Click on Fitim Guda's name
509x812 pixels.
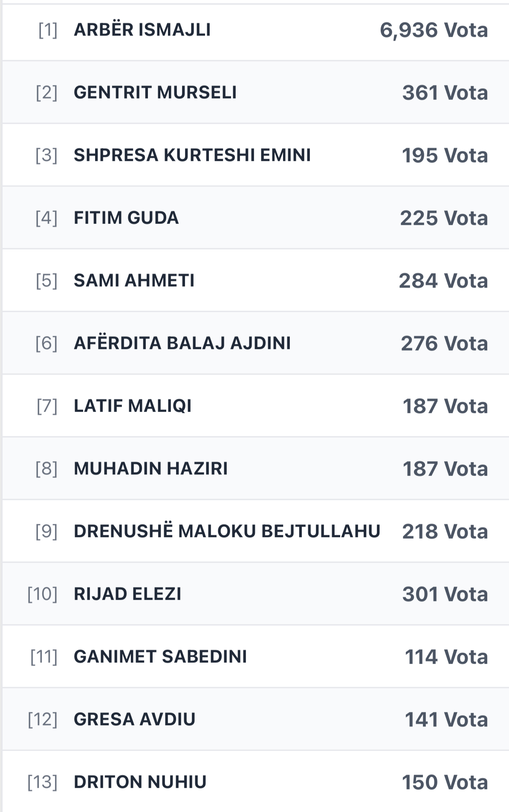(126, 218)
